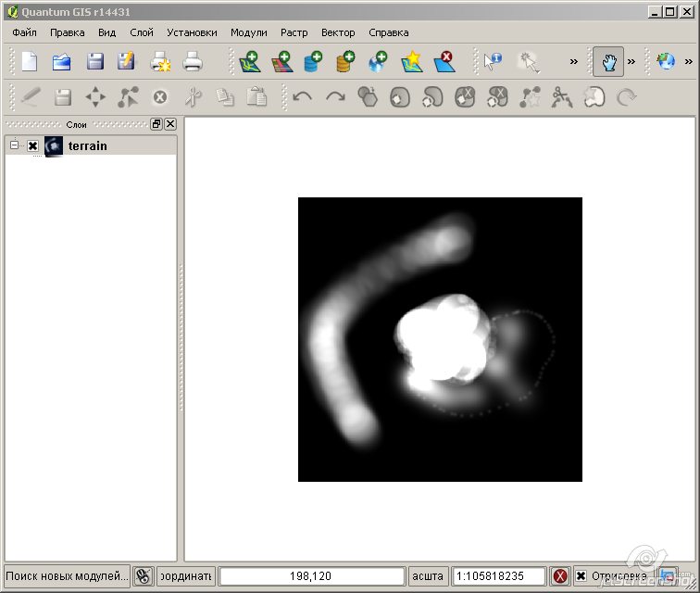Undo last edit arrow
This screenshot has height=593, width=700.
pyautogui.click(x=302, y=96)
